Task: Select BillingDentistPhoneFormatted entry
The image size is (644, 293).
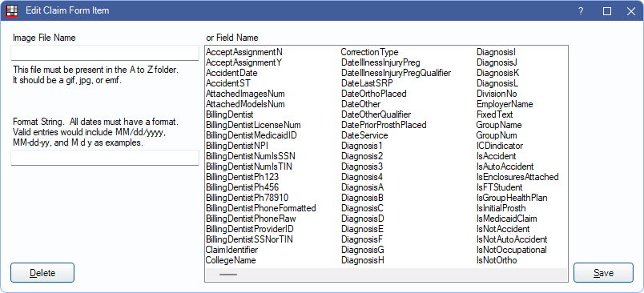Action: pos(261,208)
